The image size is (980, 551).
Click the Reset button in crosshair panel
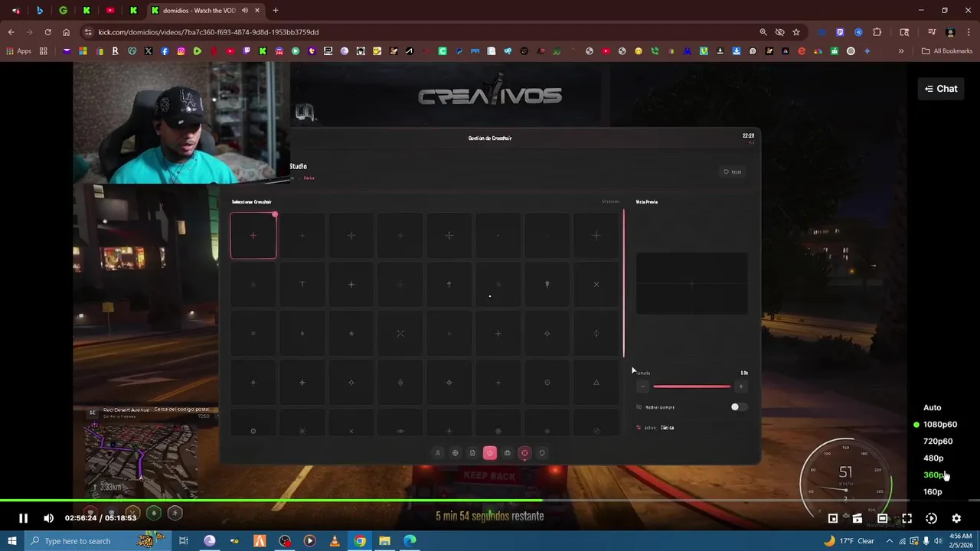(733, 171)
